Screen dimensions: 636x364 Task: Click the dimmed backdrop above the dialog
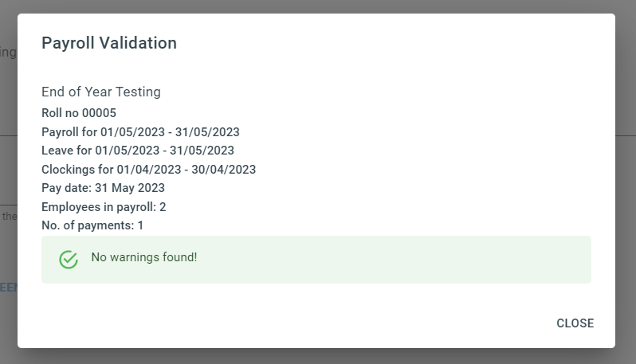tap(318, 6)
